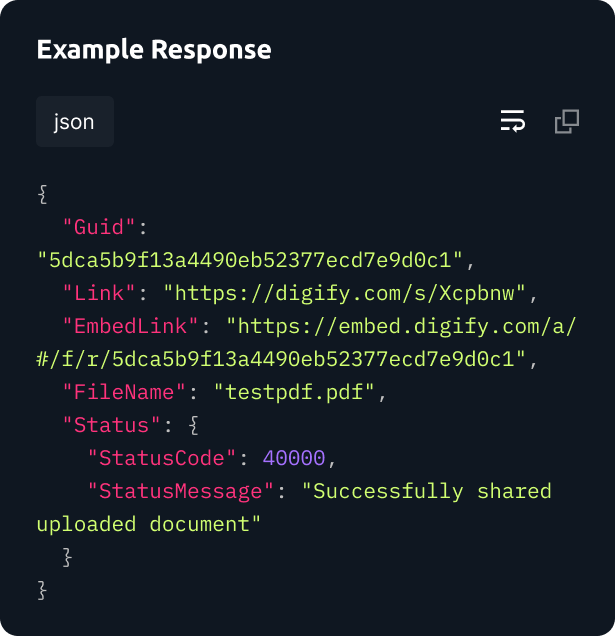The height and width of the screenshot is (636, 615).
Task: Select the json language tab
Action: click(74, 122)
